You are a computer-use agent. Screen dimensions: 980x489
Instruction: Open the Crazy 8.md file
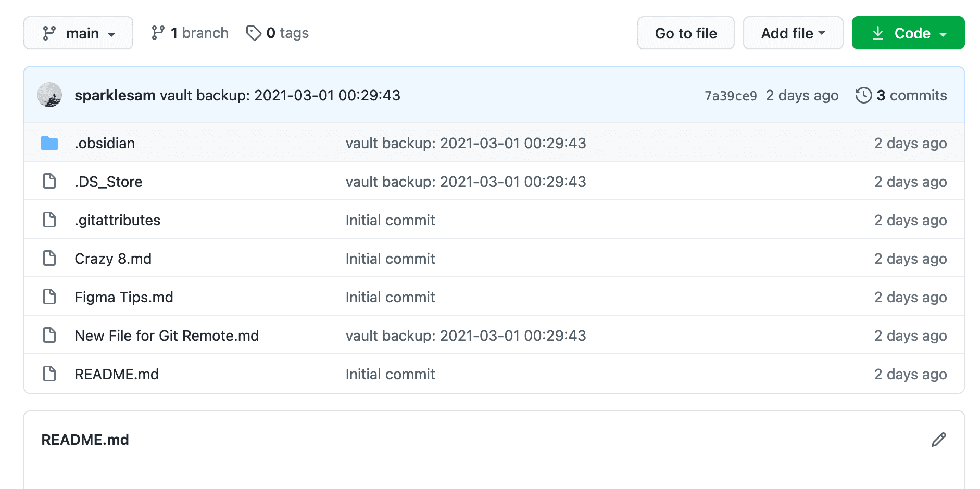(113, 259)
